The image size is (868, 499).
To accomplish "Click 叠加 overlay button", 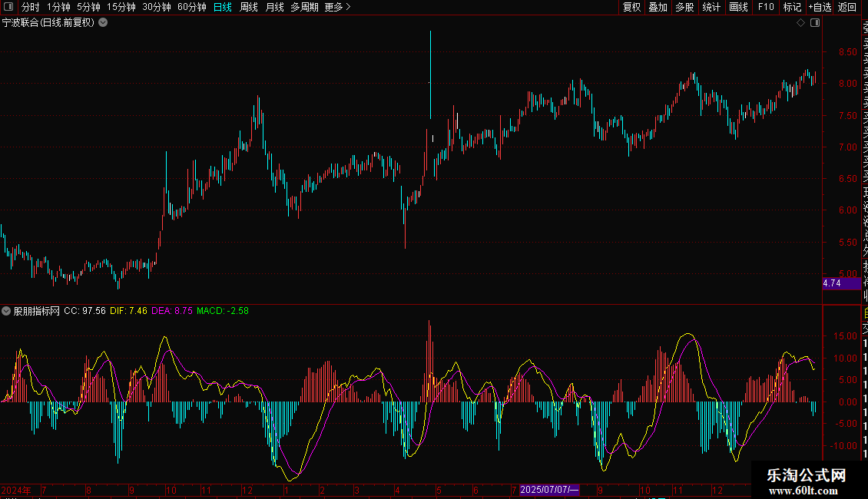I will click(x=658, y=7).
